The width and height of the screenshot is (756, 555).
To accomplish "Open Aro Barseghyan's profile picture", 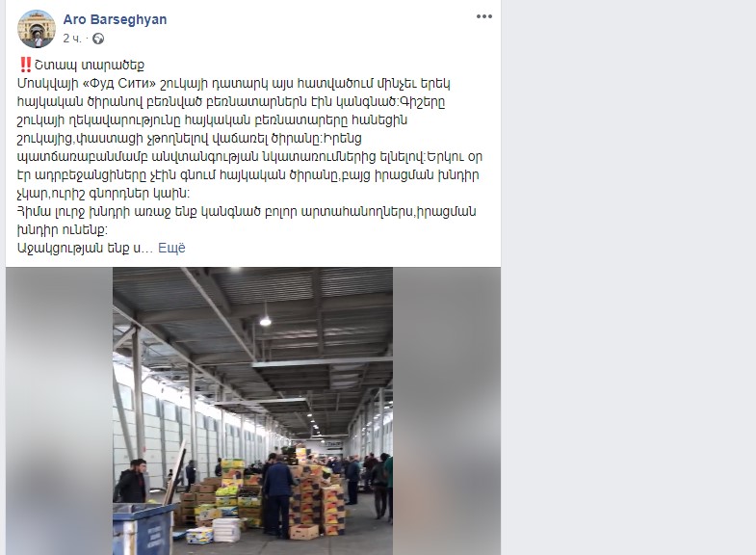I will 37,29.
